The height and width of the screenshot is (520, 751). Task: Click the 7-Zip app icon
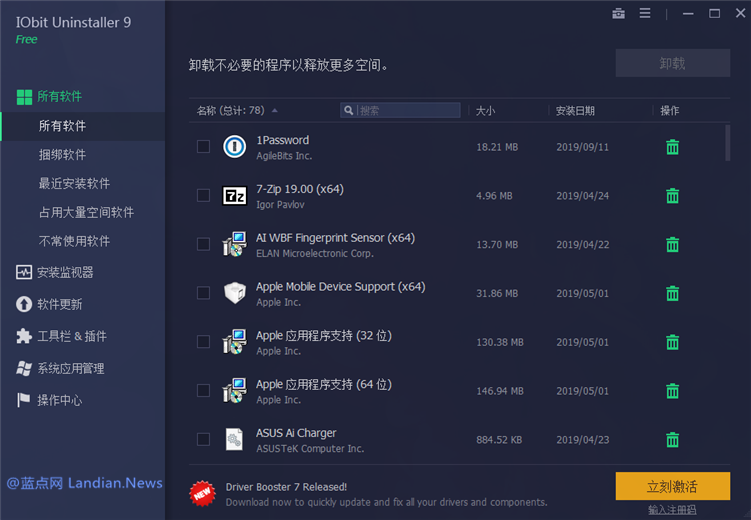pyautogui.click(x=235, y=195)
